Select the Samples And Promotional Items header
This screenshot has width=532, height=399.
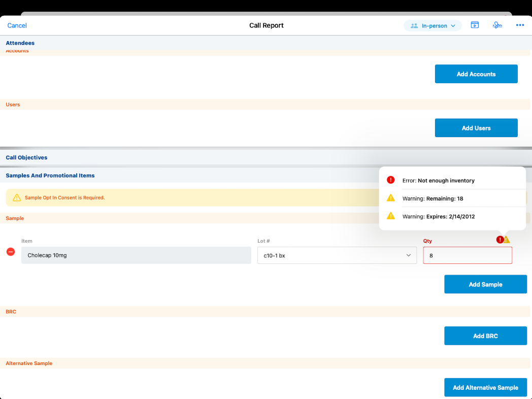pyautogui.click(x=50, y=176)
